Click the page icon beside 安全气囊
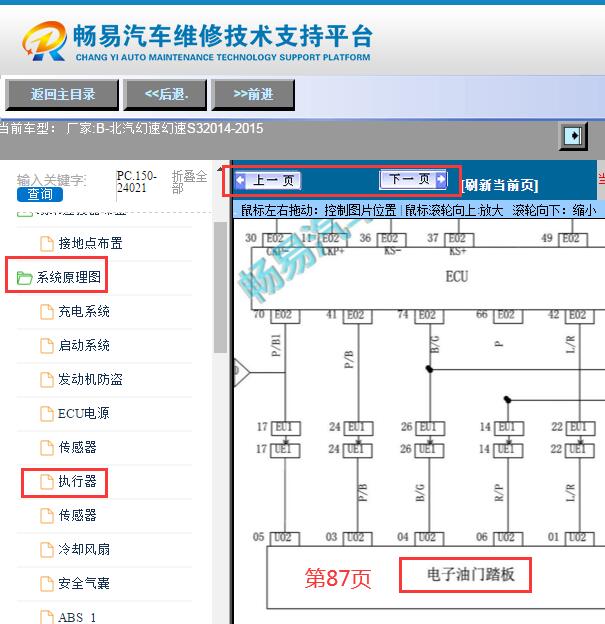This screenshot has height=624, width=605. click(x=47, y=584)
